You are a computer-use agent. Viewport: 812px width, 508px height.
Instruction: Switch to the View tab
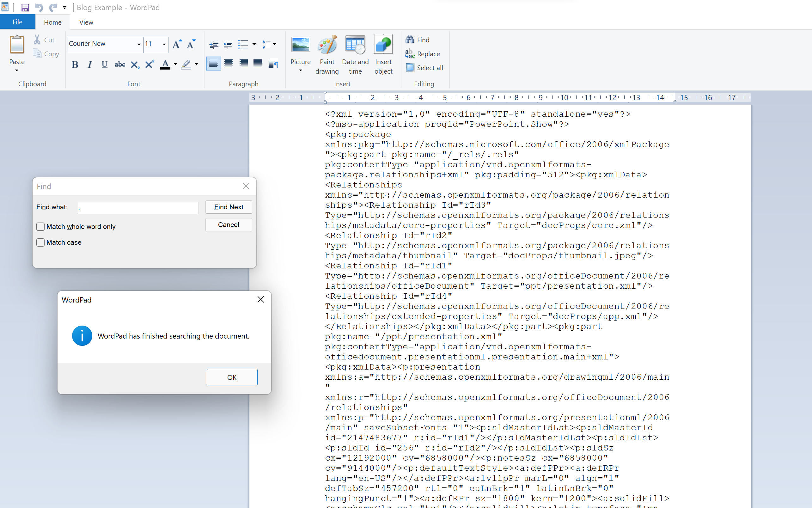point(86,22)
